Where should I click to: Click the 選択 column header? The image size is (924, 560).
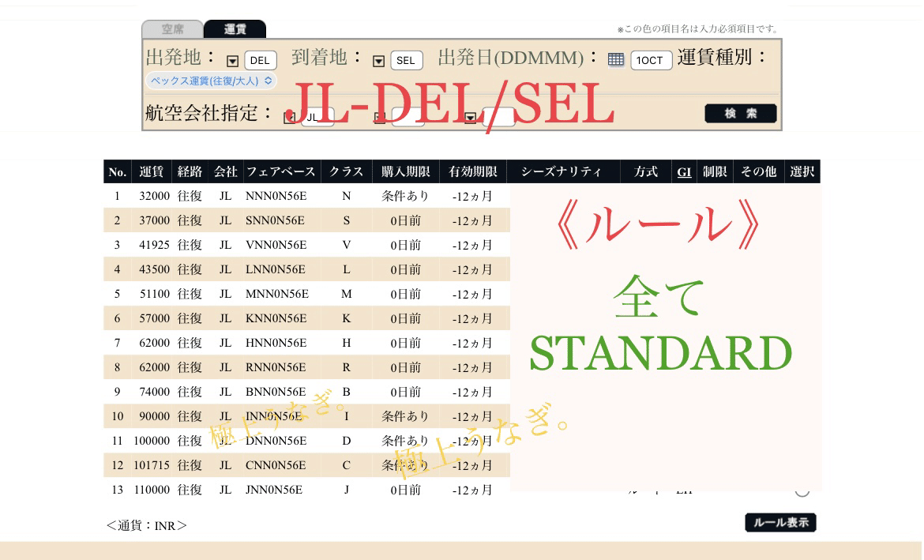click(802, 171)
